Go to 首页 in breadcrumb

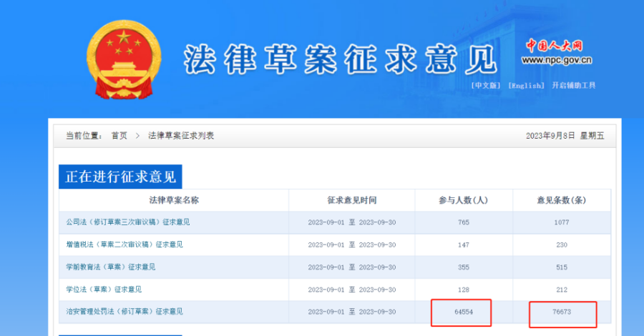pyautogui.click(x=119, y=136)
